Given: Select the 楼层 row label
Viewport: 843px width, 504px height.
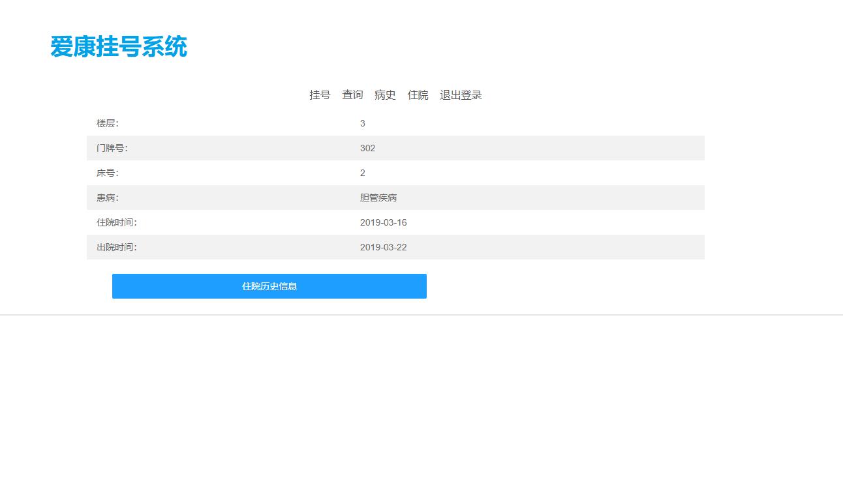Looking at the screenshot, I should pyautogui.click(x=106, y=123).
